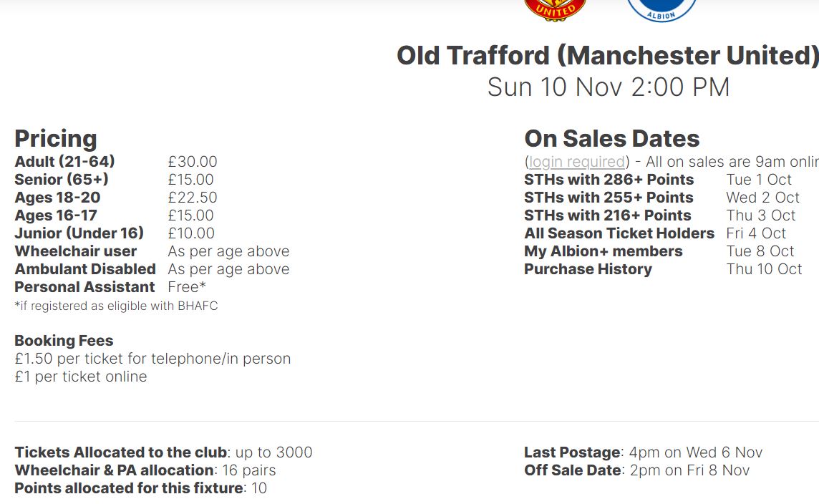Click the My Albion+ members label
The width and height of the screenshot is (819, 504).
point(604,251)
